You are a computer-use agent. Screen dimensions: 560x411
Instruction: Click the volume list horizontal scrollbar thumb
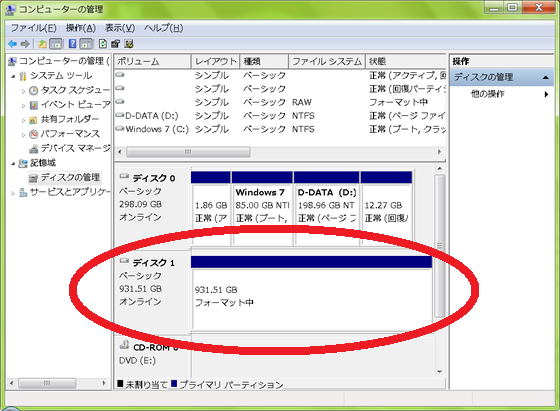click(188, 152)
